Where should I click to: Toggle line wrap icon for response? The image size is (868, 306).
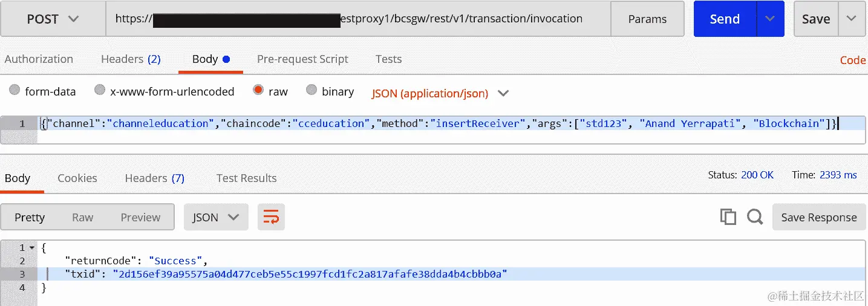pyautogui.click(x=271, y=217)
